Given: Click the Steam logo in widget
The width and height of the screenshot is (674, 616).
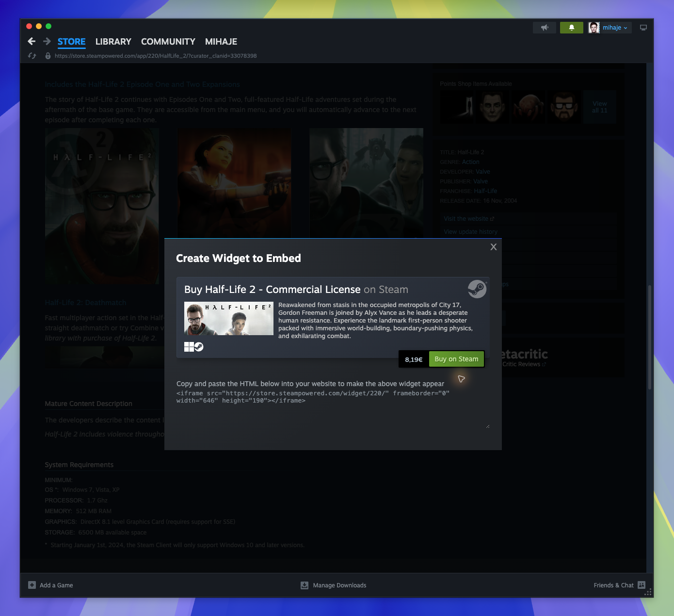Looking at the screenshot, I should [477, 289].
